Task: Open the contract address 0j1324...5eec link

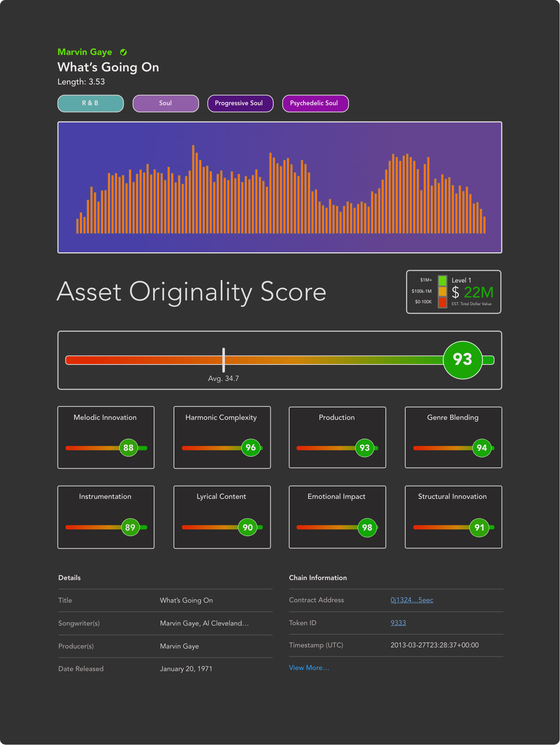Action: pyautogui.click(x=412, y=600)
